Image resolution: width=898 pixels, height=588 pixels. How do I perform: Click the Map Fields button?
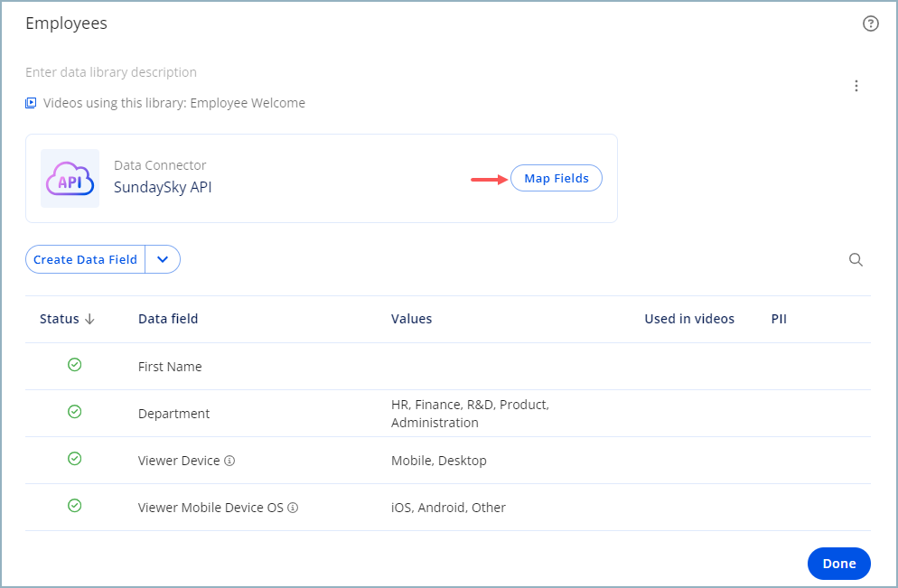point(557,178)
